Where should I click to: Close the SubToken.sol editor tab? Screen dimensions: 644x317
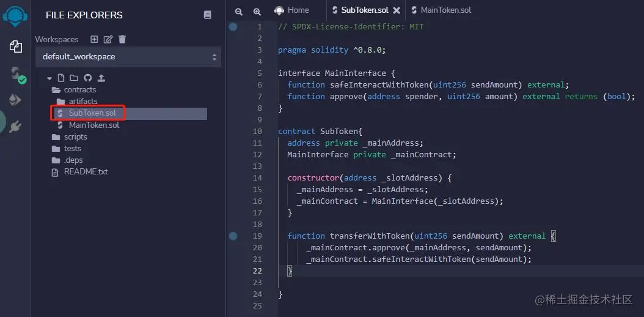coord(397,10)
